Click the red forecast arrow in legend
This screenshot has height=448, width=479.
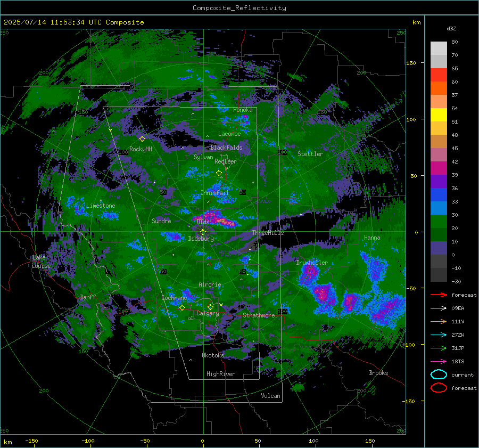(439, 295)
